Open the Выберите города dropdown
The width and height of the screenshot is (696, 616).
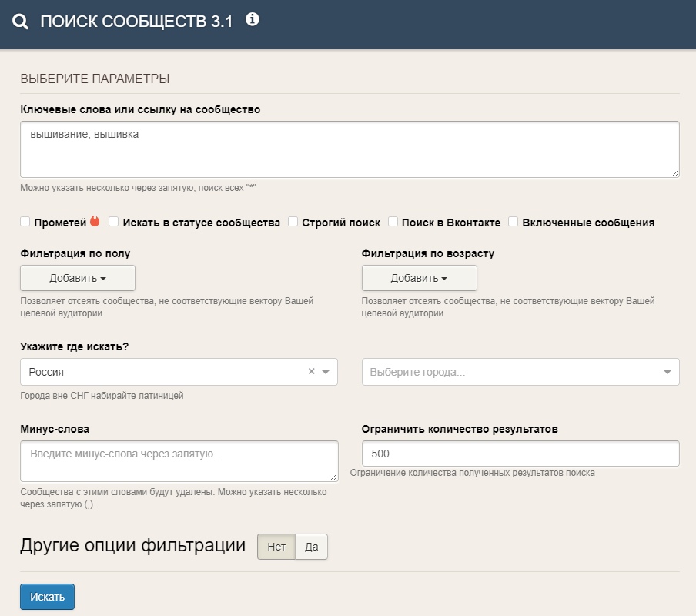coord(520,372)
